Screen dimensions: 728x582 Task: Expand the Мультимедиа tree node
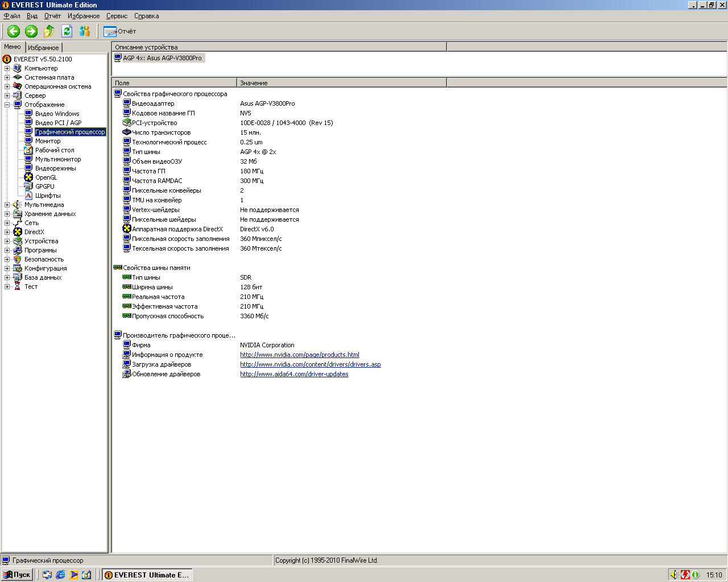click(7, 205)
